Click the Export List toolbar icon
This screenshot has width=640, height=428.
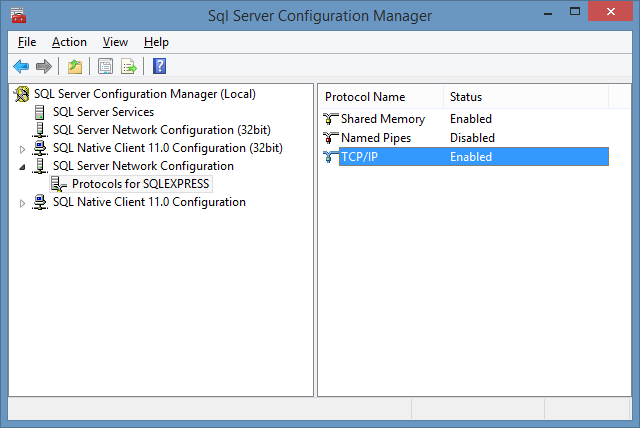point(129,66)
